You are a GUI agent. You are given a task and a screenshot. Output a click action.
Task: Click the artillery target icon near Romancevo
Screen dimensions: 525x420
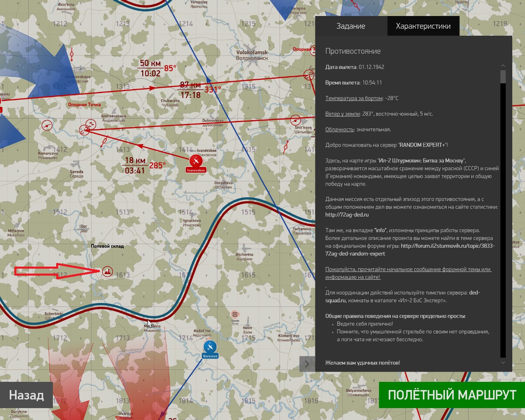[x=47, y=126]
